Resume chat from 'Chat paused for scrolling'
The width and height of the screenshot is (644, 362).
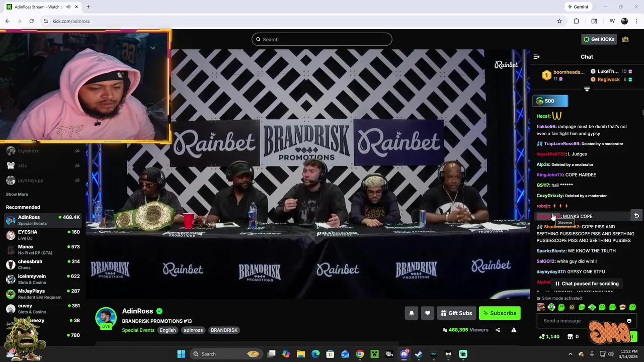click(587, 284)
